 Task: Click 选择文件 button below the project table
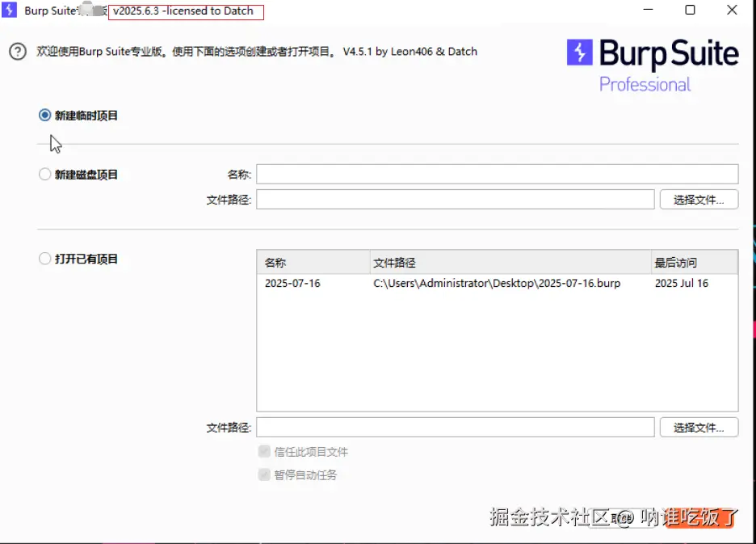tap(699, 427)
